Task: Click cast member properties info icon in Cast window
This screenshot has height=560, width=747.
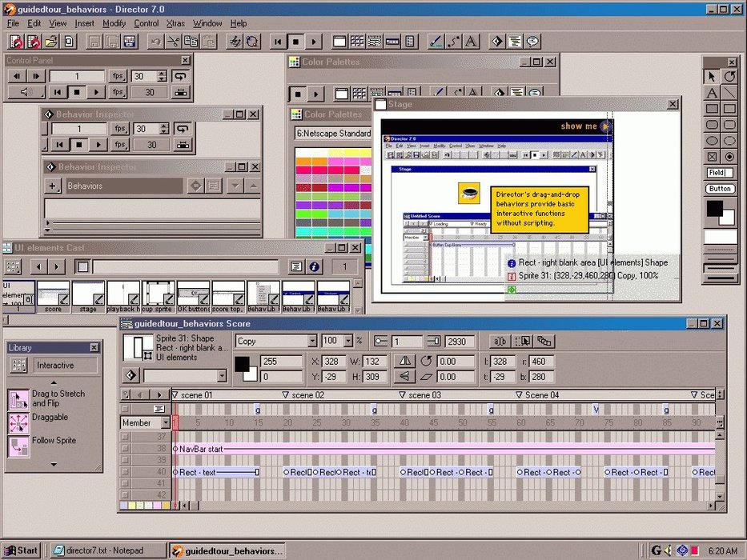Action: coord(315,266)
